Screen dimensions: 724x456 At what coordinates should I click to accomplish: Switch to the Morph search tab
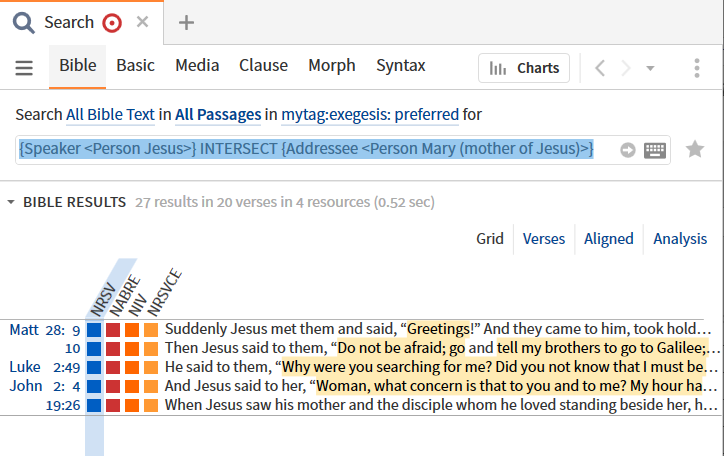pos(332,66)
